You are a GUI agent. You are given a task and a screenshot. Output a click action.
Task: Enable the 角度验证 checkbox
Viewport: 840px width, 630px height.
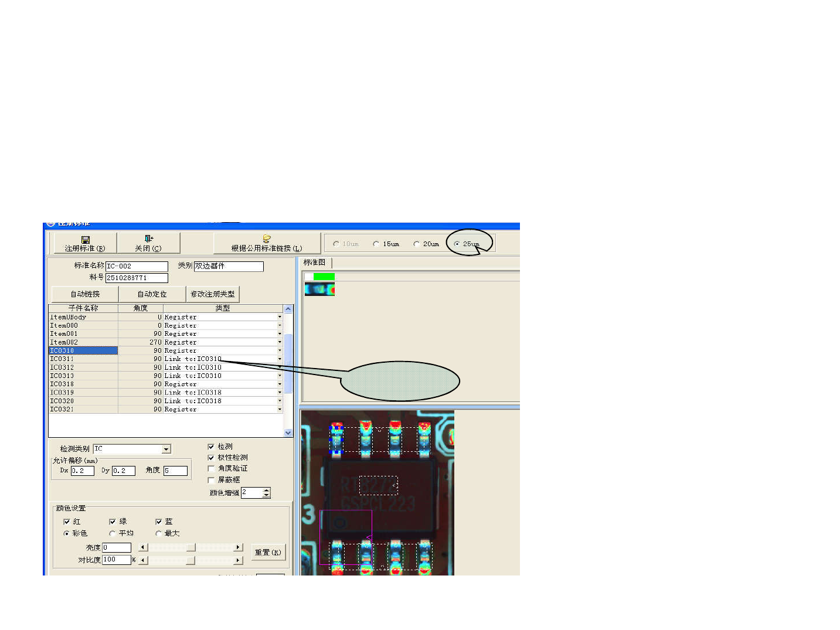point(211,469)
